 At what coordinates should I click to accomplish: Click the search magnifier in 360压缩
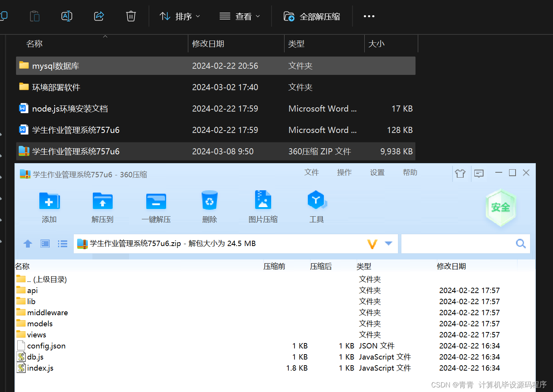[521, 243]
